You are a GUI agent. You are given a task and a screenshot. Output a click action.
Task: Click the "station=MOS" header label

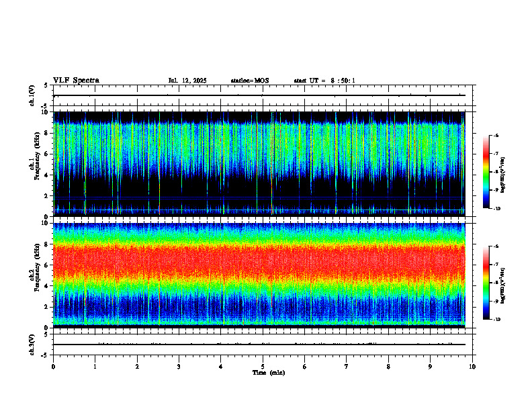(250, 81)
